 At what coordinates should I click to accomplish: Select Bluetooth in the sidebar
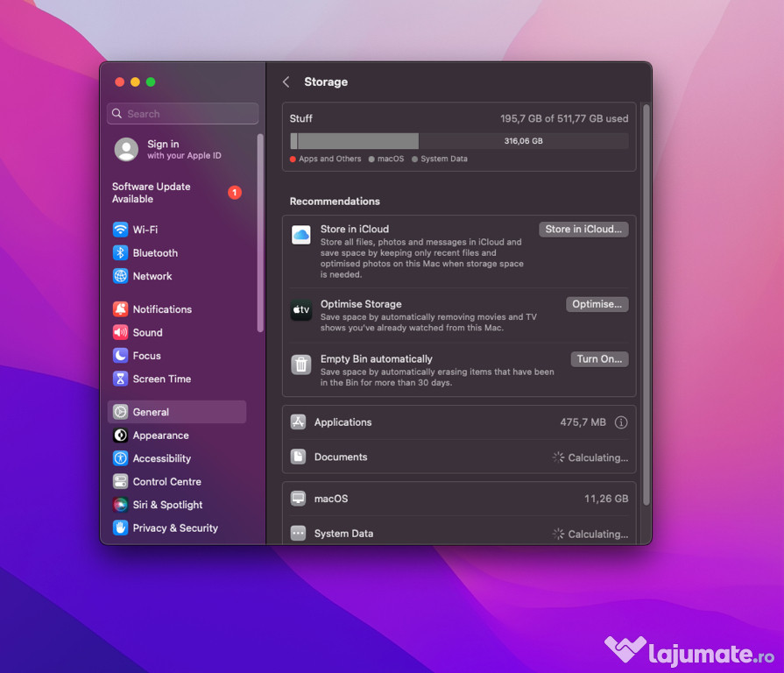[177, 253]
